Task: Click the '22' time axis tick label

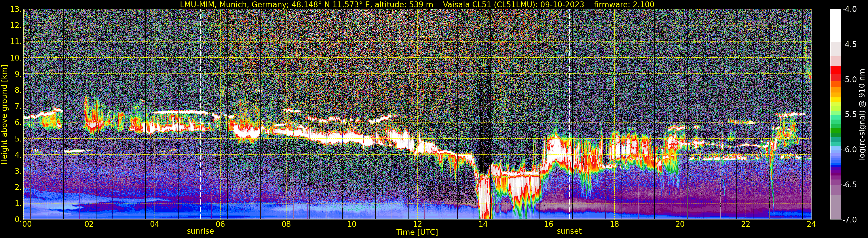Action: pos(746,224)
